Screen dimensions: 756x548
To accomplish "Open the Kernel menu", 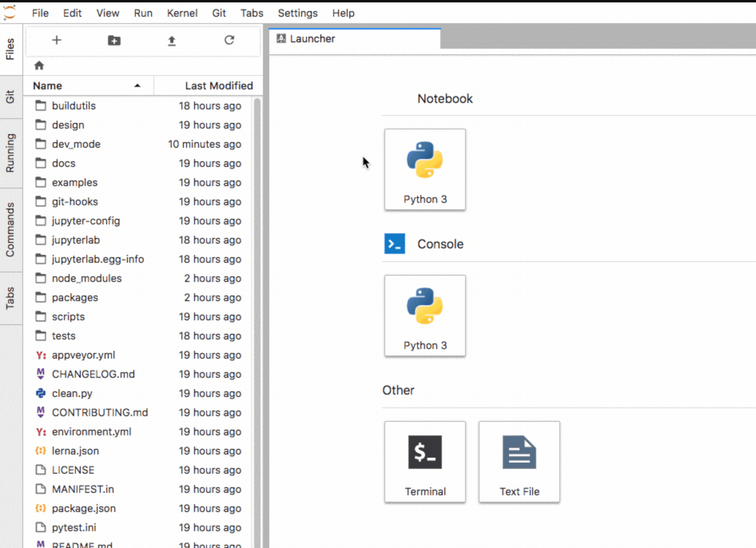I will pos(182,13).
